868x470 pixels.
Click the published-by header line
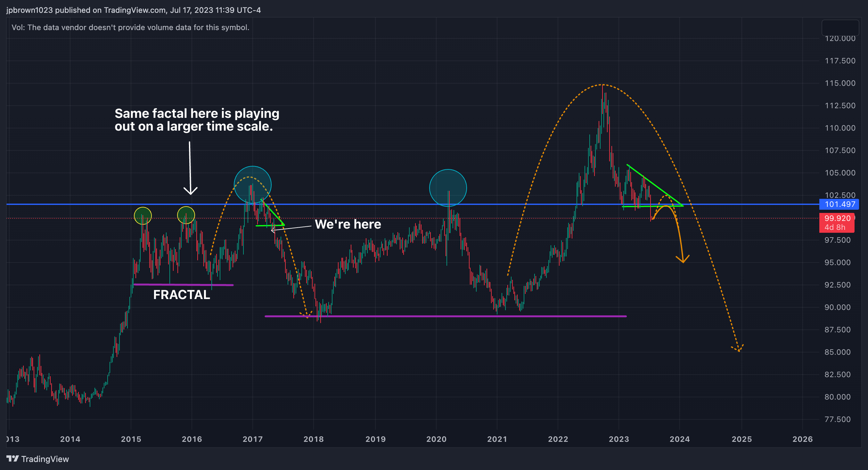pos(134,10)
